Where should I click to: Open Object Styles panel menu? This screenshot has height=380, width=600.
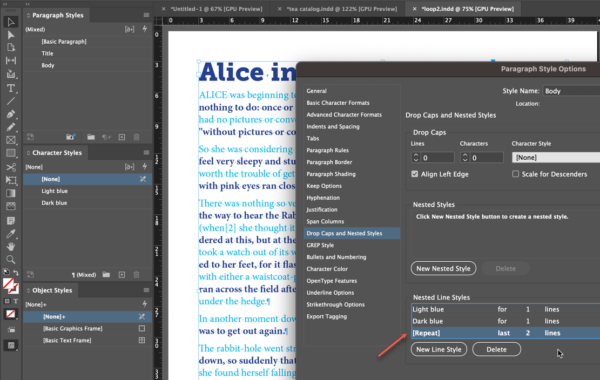(146, 290)
